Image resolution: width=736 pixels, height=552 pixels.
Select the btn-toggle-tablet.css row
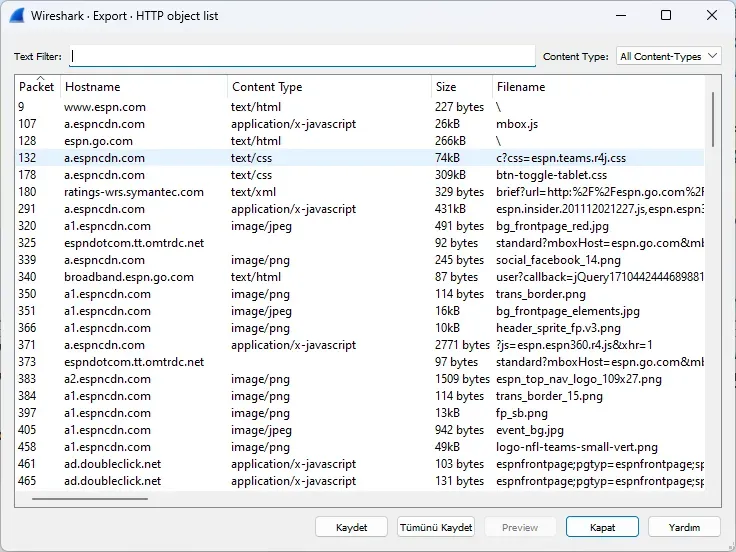point(360,175)
